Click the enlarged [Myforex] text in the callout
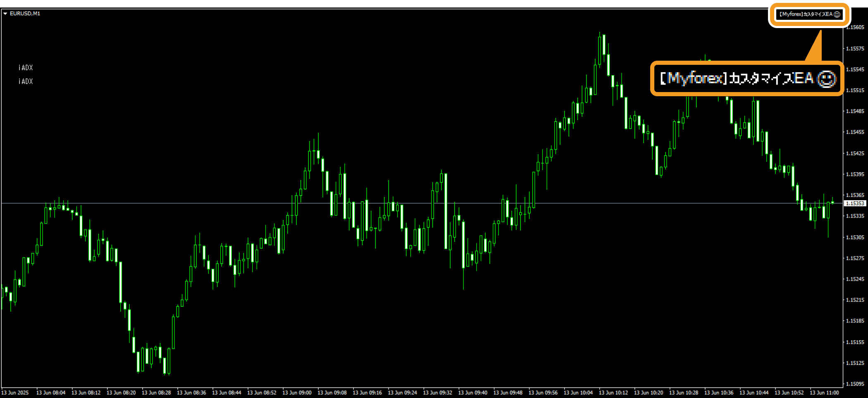 click(693, 78)
